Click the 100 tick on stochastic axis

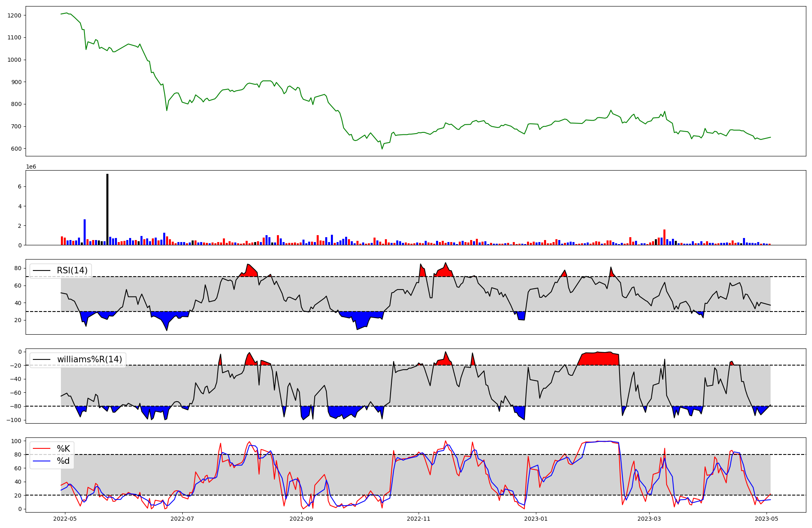point(16,441)
